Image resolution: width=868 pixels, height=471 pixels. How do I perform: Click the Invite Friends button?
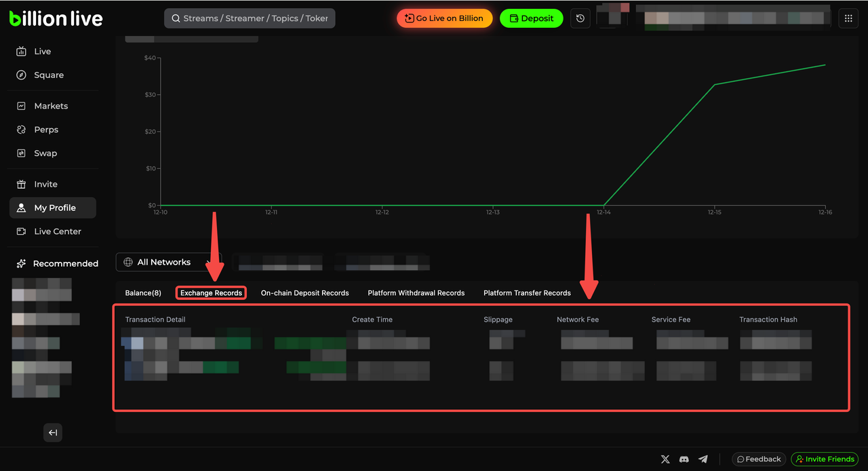click(x=824, y=459)
